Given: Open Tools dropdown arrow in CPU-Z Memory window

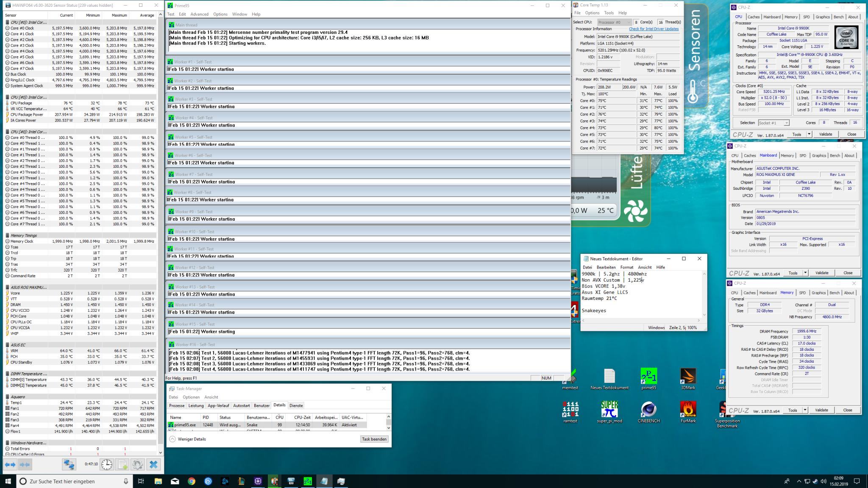Looking at the screenshot, I should coord(804,410).
